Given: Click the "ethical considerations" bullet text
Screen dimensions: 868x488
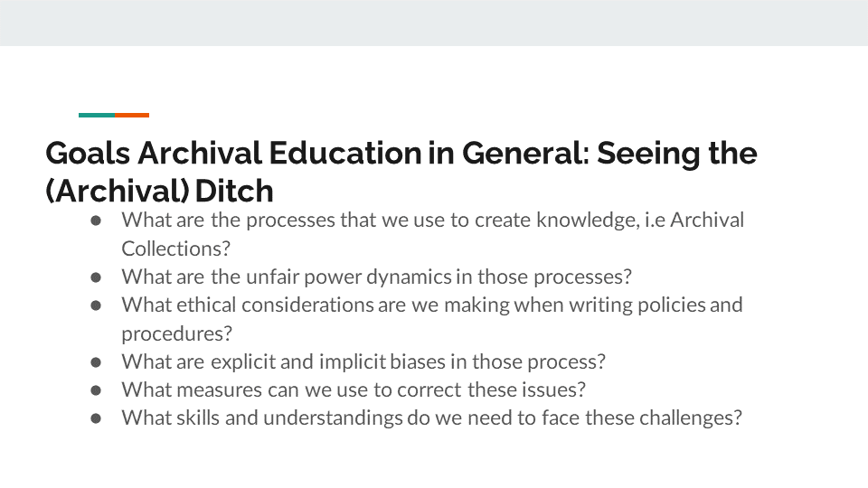Looking at the screenshot, I should pyautogui.click(x=431, y=305).
